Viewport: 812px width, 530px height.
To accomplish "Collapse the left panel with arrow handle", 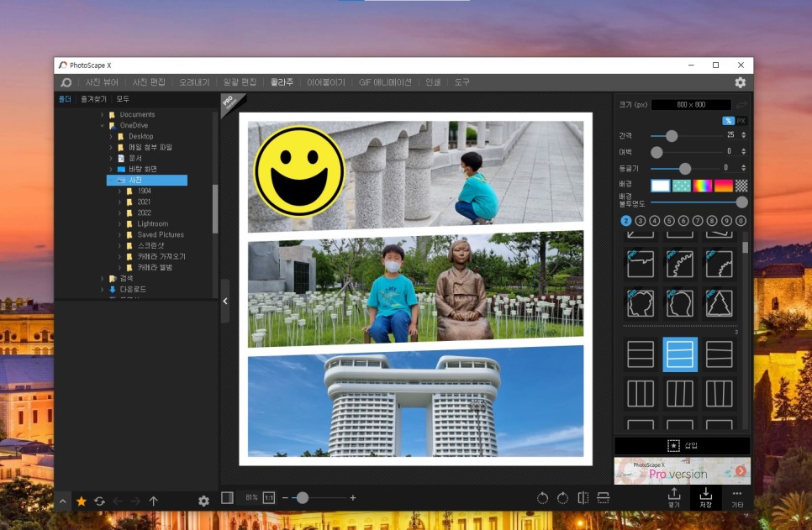I will click(x=225, y=302).
